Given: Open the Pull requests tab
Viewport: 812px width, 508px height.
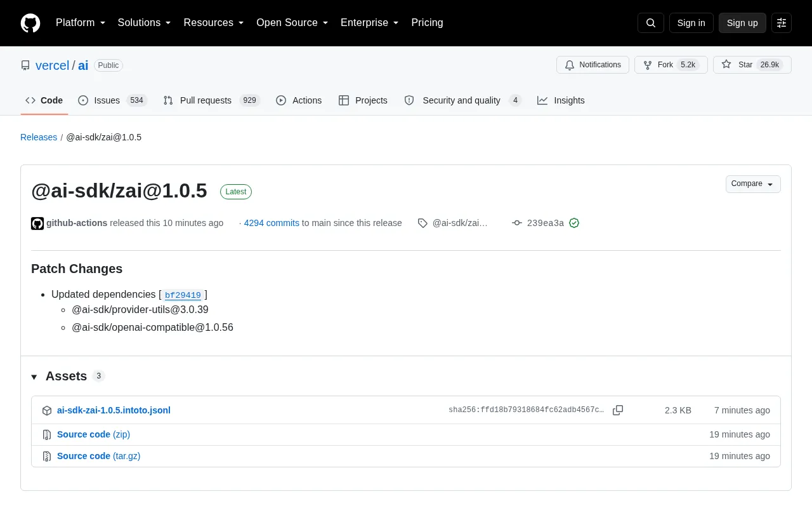Looking at the screenshot, I should click(x=211, y=100).
